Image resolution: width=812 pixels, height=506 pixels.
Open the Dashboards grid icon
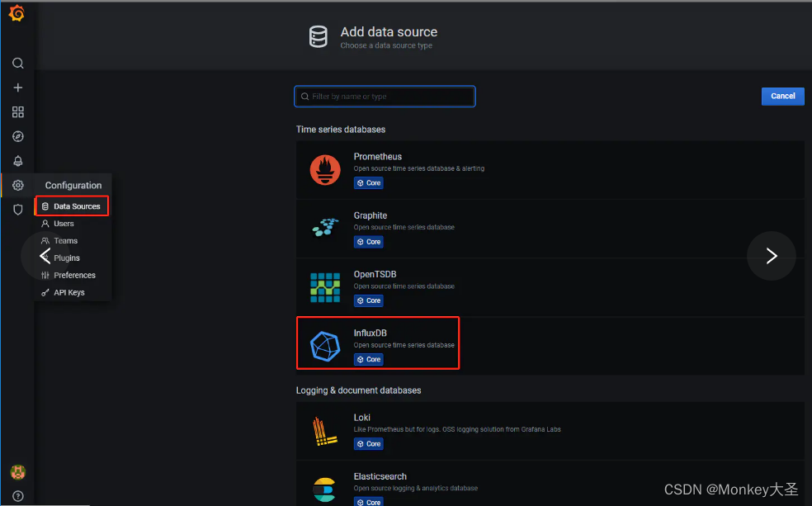(17, 112)
